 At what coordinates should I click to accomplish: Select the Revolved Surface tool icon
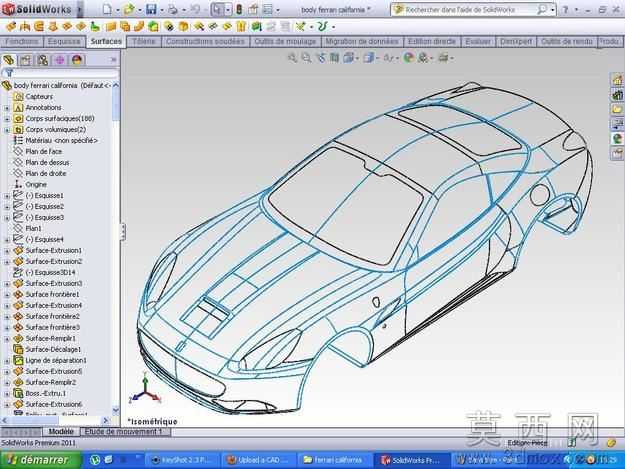(x=25, y=27)
